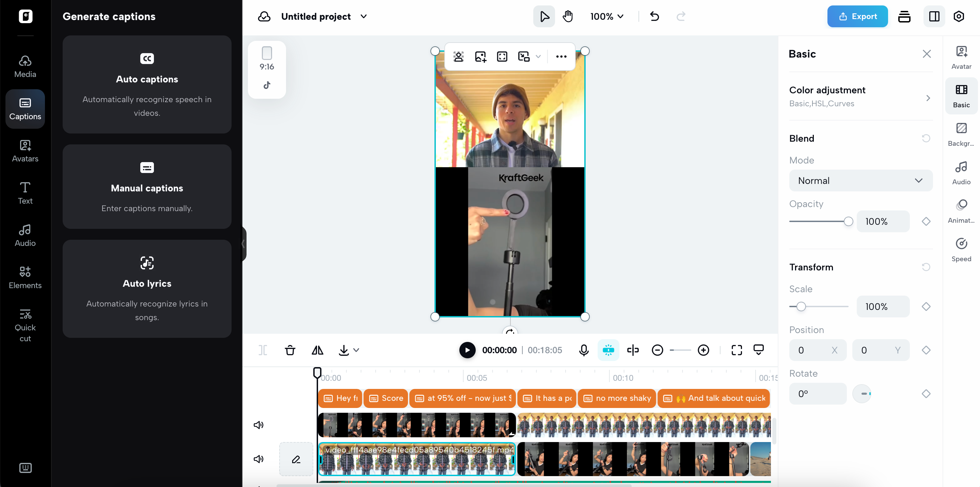Click the mirror flip icon in timeline toolbar
Image resolution: width=980 pixels, height=487 pixels.
[x=317, y=350]
